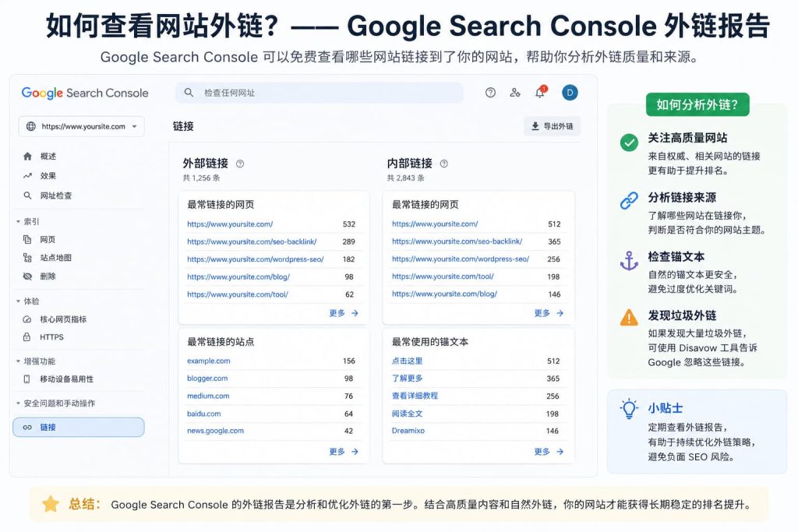Click the sitemap icon beside 站点地图

(27, 258)
